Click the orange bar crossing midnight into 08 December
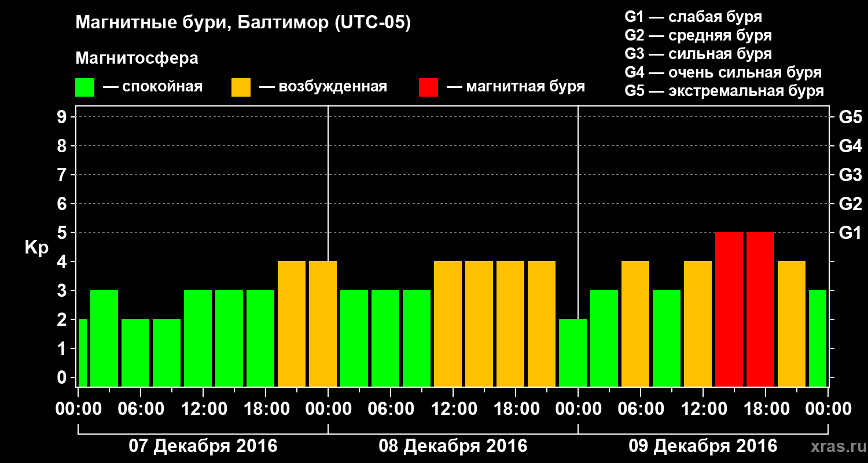The image size is (868, 463). click(323, 324)
